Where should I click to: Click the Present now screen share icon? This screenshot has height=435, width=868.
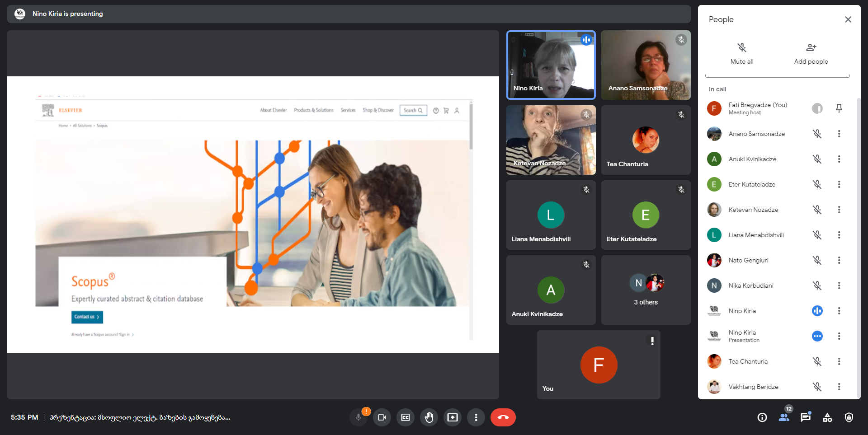[x=453, y=417]
